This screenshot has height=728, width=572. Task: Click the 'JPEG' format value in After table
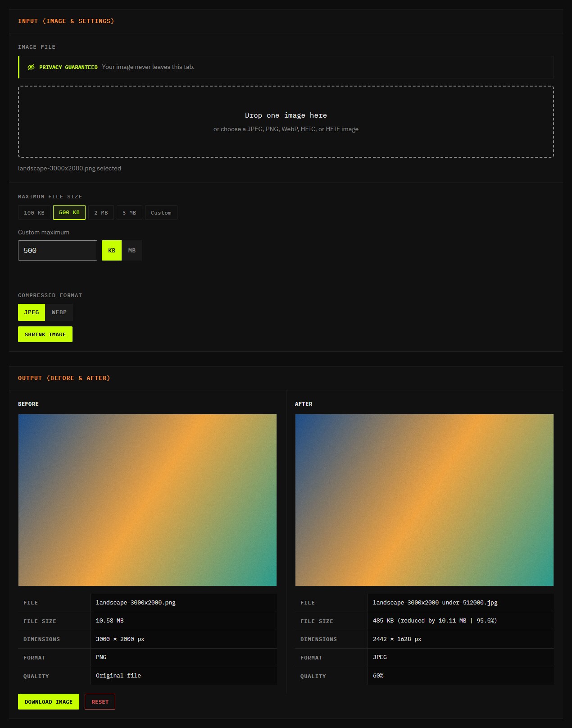point(380,657)
